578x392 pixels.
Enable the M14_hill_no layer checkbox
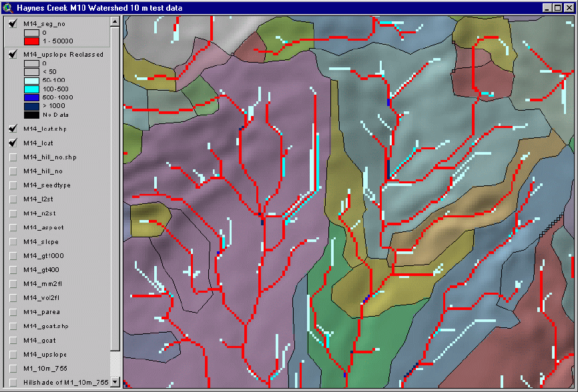coord(13,171)
